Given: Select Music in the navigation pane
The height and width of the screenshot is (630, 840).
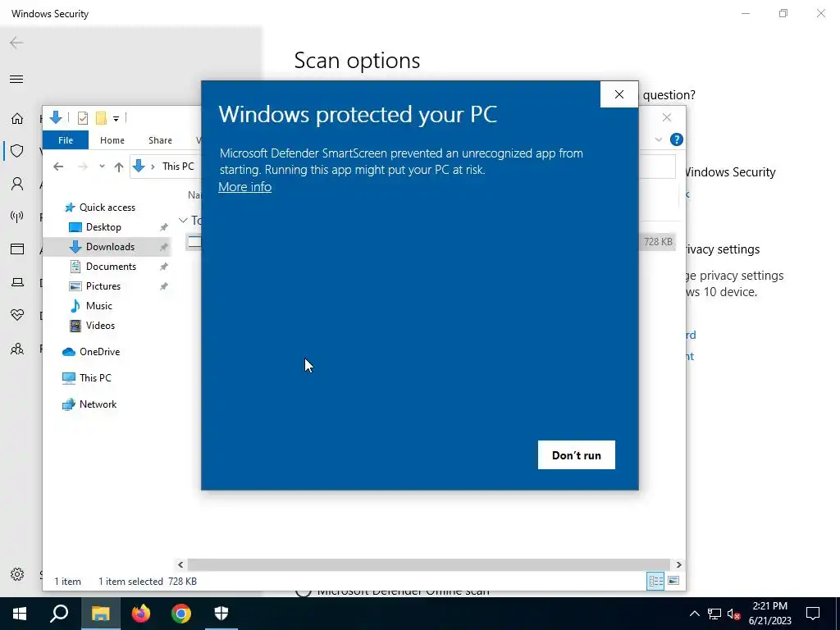Looking at the screenshot, I should 98,306.
